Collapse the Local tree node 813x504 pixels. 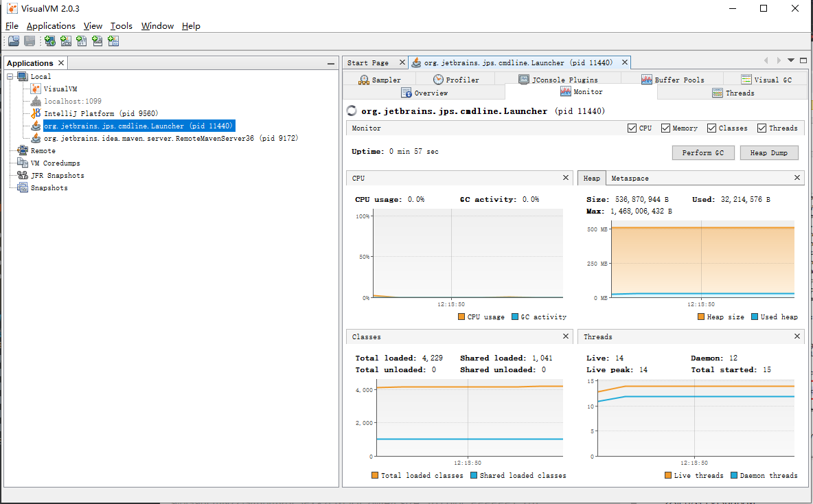tap(10, 77)
